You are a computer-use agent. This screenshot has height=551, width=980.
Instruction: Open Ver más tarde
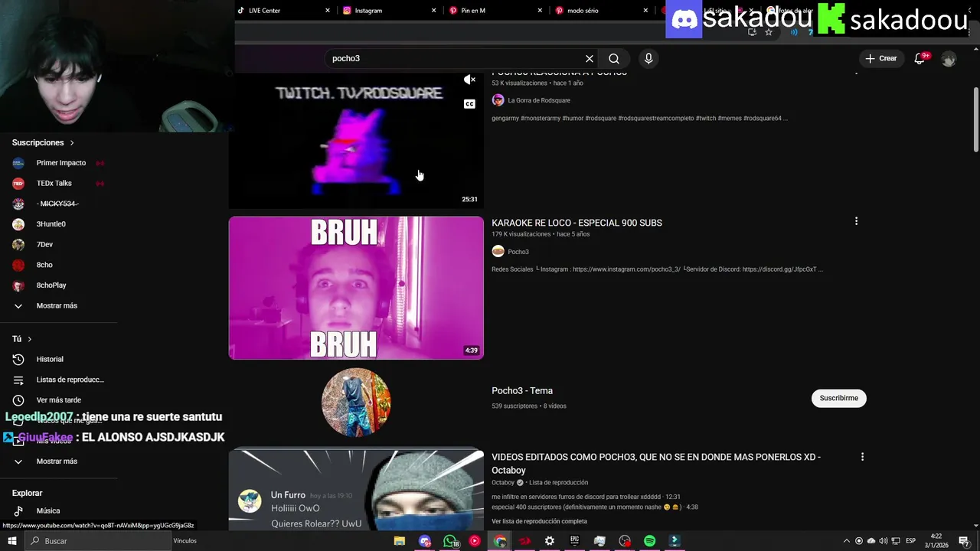58,399
